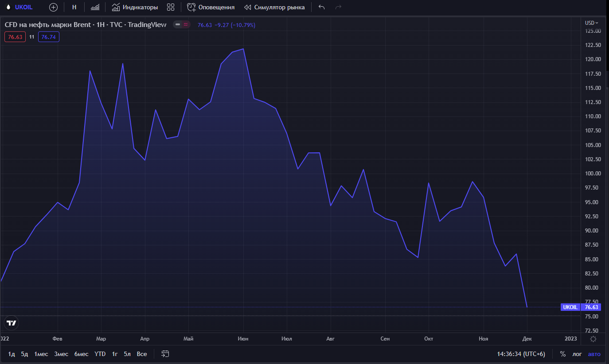Click the spread value 11 between prices
Image resolution: width=609 pixels, height=364 pixels.
32,37
